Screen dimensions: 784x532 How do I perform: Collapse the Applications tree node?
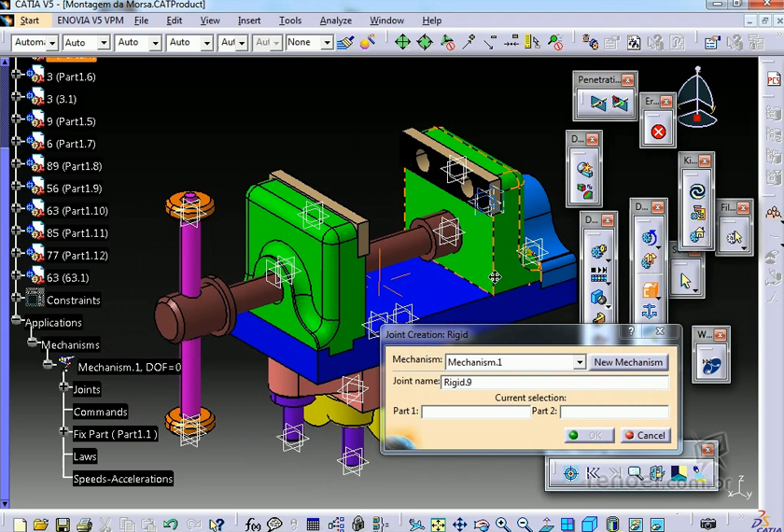(16, 322)
